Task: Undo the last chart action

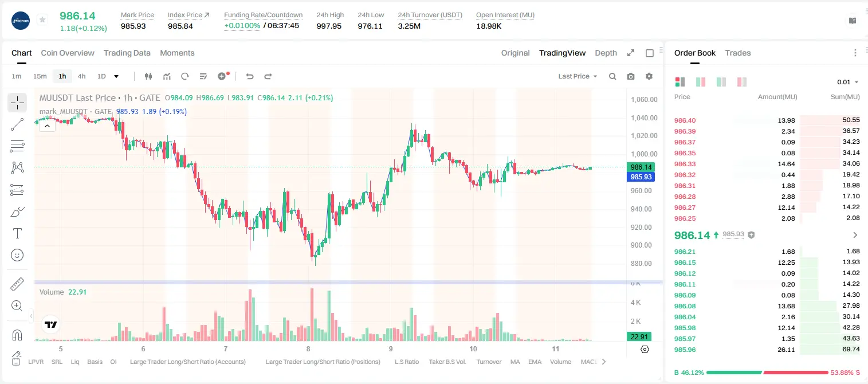Action: pos(249,76)
